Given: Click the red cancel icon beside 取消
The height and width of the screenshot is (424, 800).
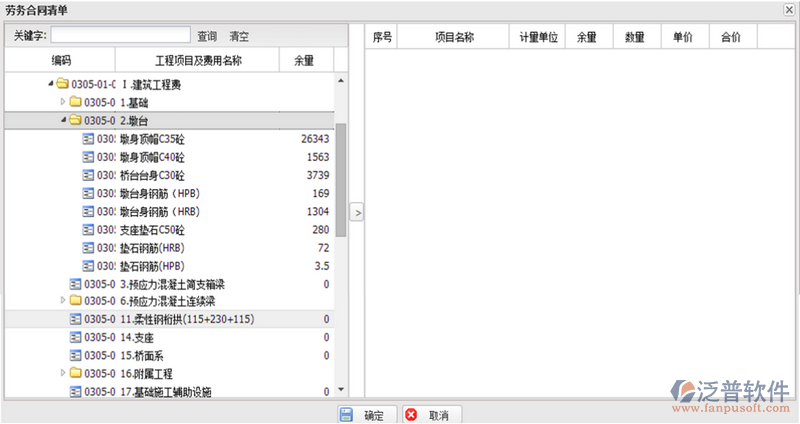Looking at the screenshot, I should (x=411, y=415).
